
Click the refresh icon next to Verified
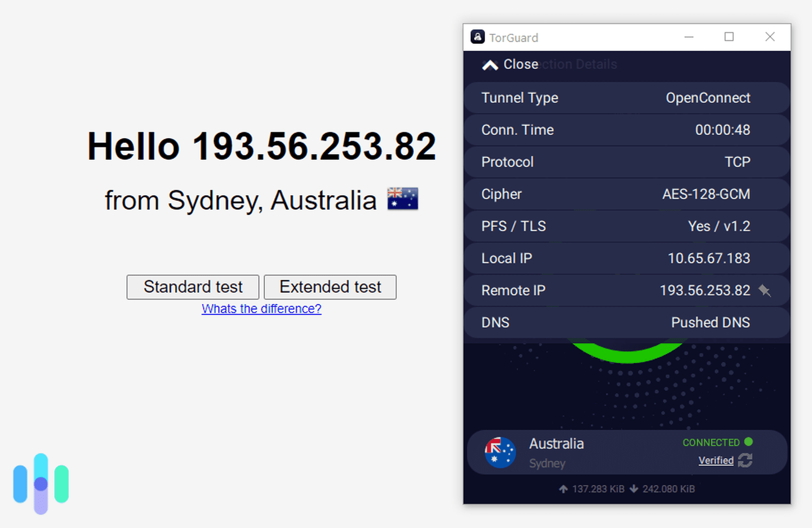(745, 460)
